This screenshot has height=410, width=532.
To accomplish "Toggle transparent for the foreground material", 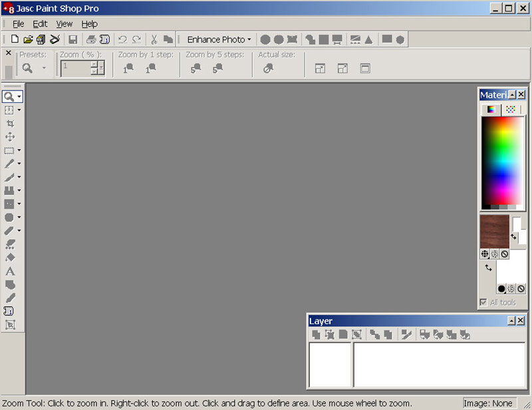I will point(505,254).
